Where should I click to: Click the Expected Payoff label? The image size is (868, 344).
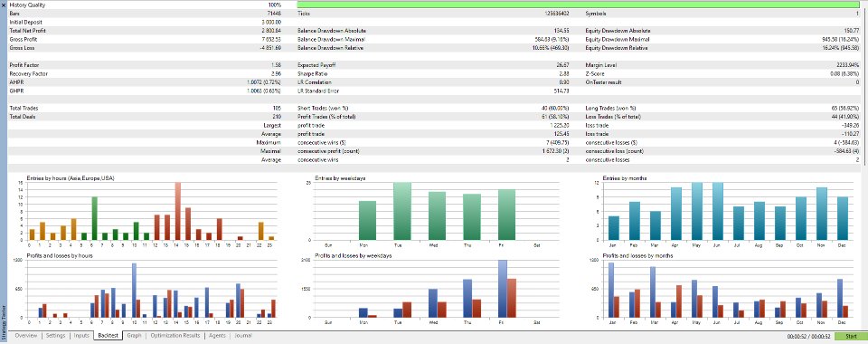pos(316,65)
